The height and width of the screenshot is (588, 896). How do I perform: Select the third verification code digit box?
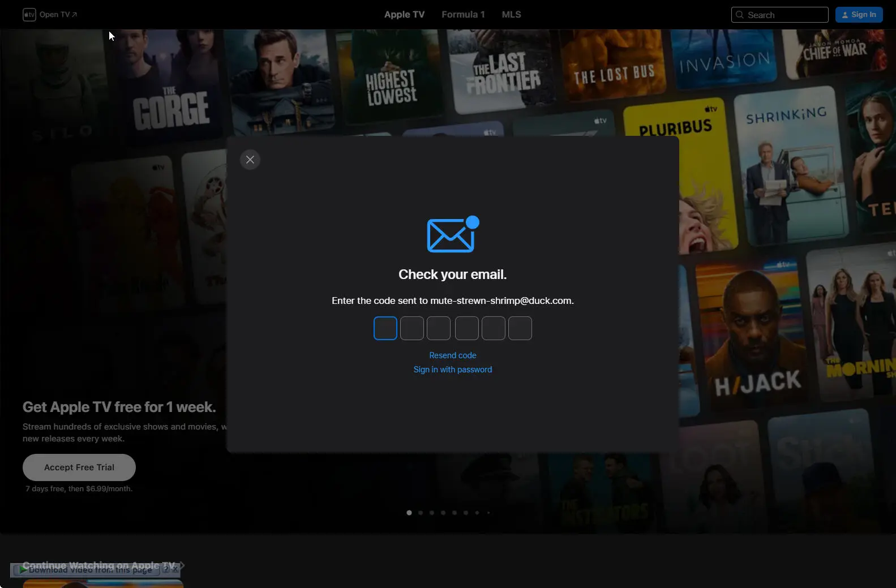pyautogui.click(x=439, y=328)
